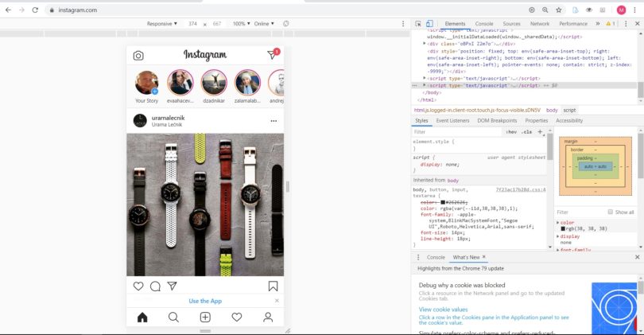The height and width of the screenshot is (335, 644).
Task: Toggle the .cls element classes panel
Action: 526,132
